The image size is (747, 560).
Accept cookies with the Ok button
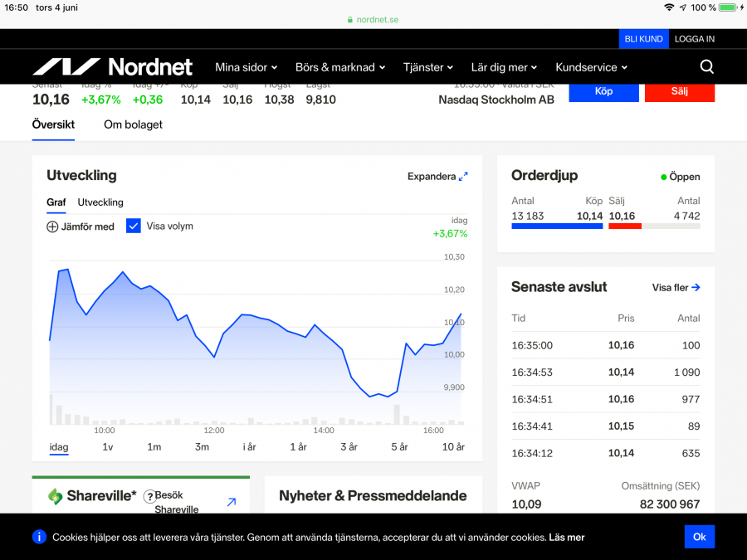click(x=699, y=537)
